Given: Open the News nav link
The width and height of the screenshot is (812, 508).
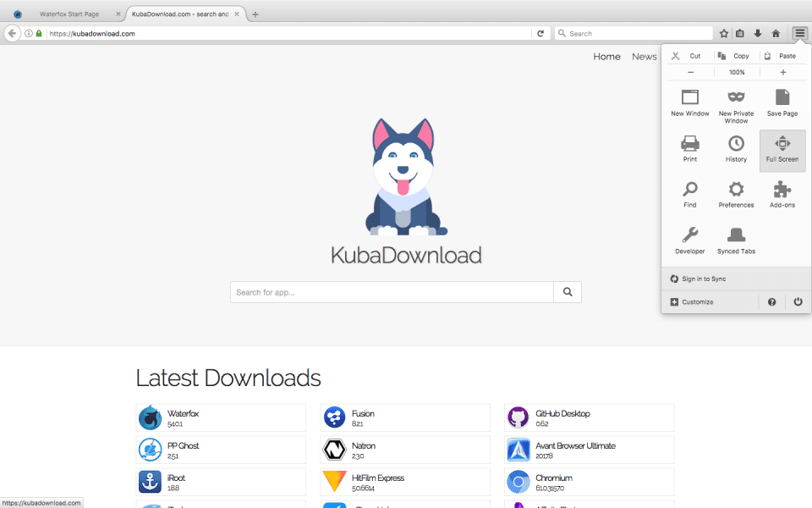Looking at the screenshot, I should click(x=644, y=57).
